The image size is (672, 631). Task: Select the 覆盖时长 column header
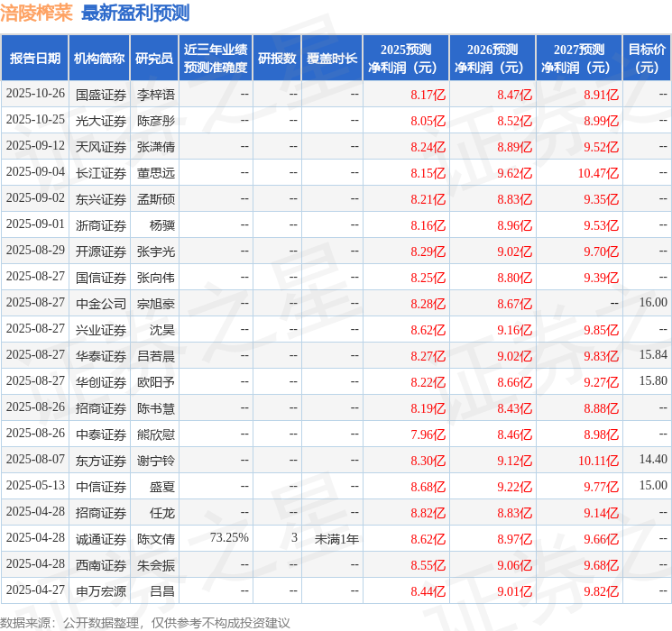(332, 59)
